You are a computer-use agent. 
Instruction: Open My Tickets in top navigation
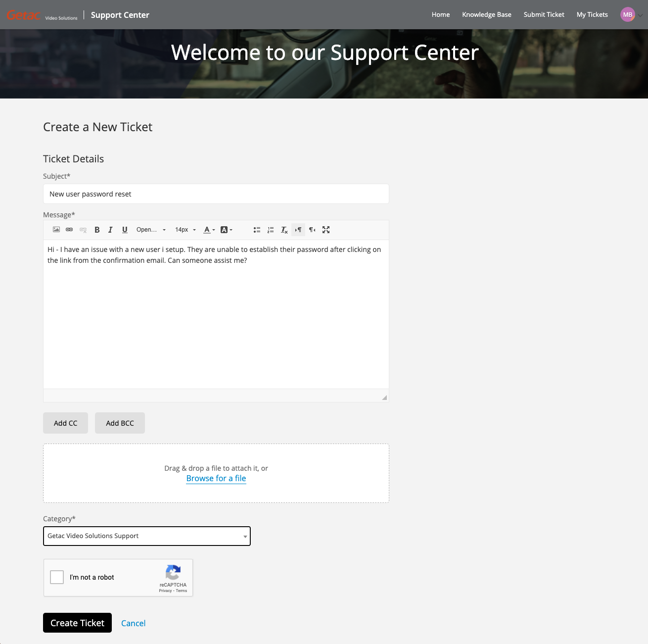coord(592,15)
